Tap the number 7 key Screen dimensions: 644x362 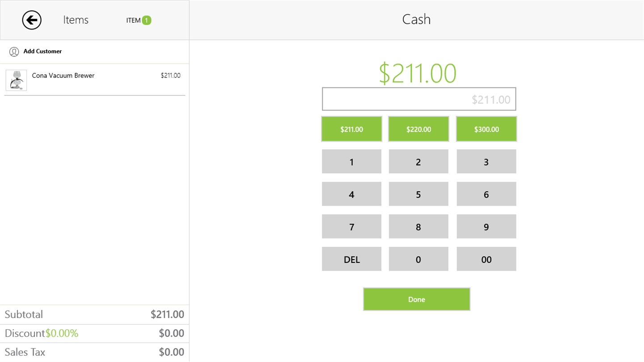(x=352, y=227)
